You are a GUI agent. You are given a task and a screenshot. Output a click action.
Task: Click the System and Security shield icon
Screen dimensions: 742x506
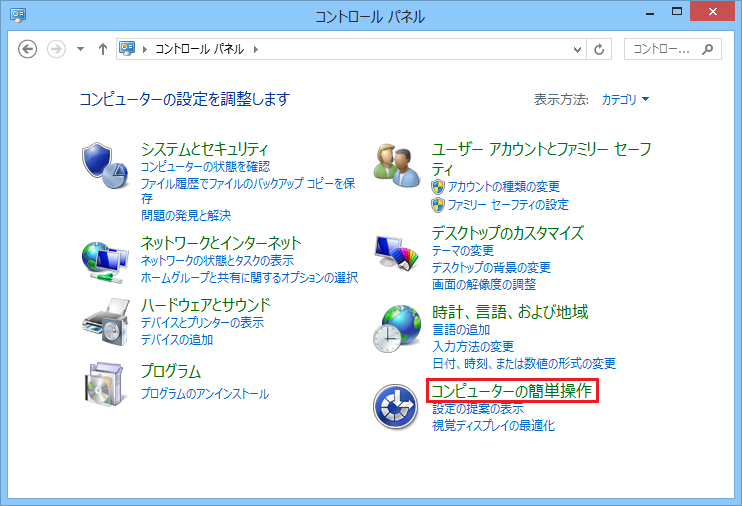[105, 166]
